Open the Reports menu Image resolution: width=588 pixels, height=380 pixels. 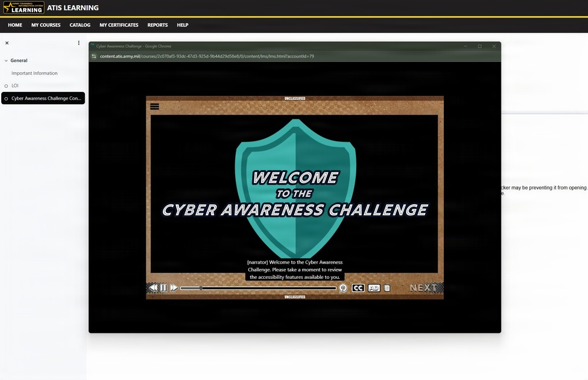coord(158,25)
